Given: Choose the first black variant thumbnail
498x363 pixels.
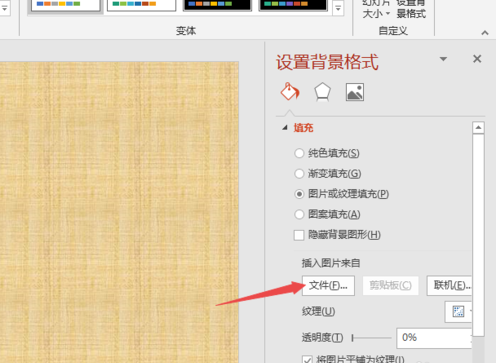Looking at the screenshot, I should (217, 5).
